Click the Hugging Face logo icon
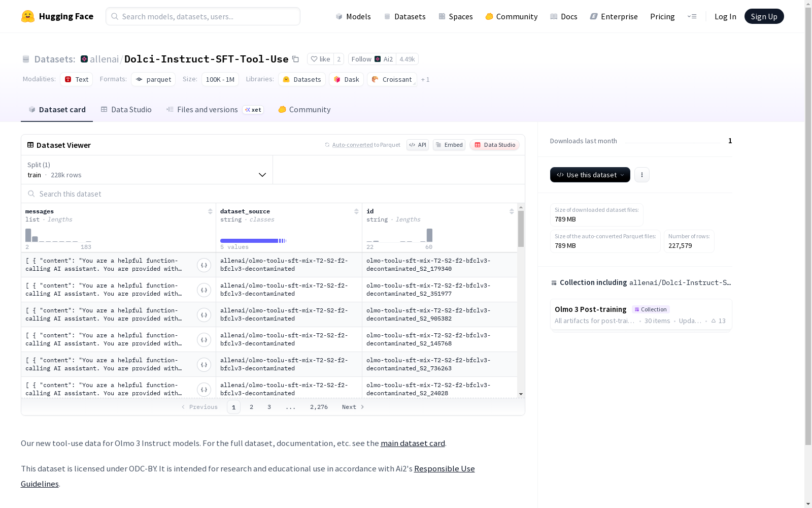 coord(28,16)
